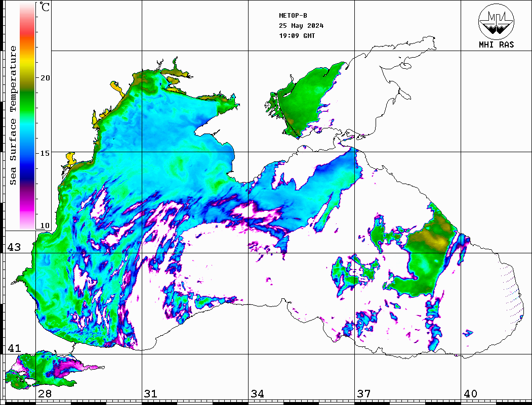Viewport: 532px width, 405px height.
Task: Click latitude label 43
Action: [x=14, y=247]
